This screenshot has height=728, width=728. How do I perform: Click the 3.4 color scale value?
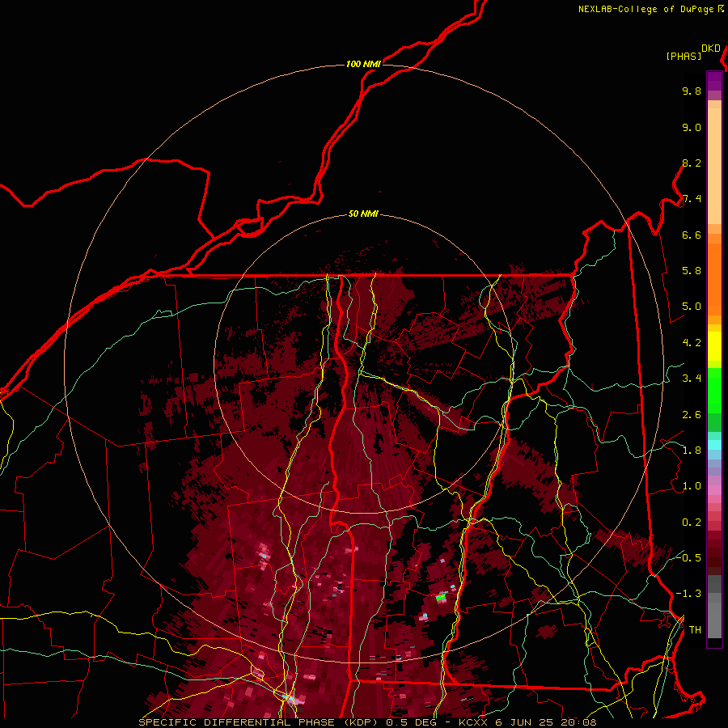(692, 379)
